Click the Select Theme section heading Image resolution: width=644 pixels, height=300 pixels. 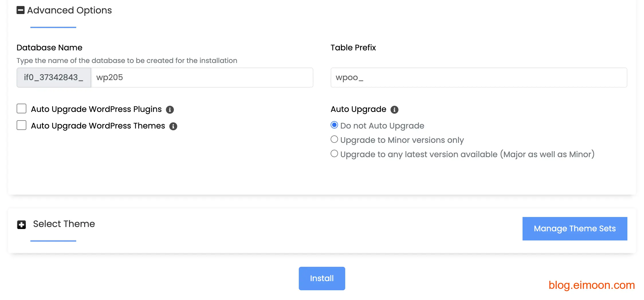(64, 224)
